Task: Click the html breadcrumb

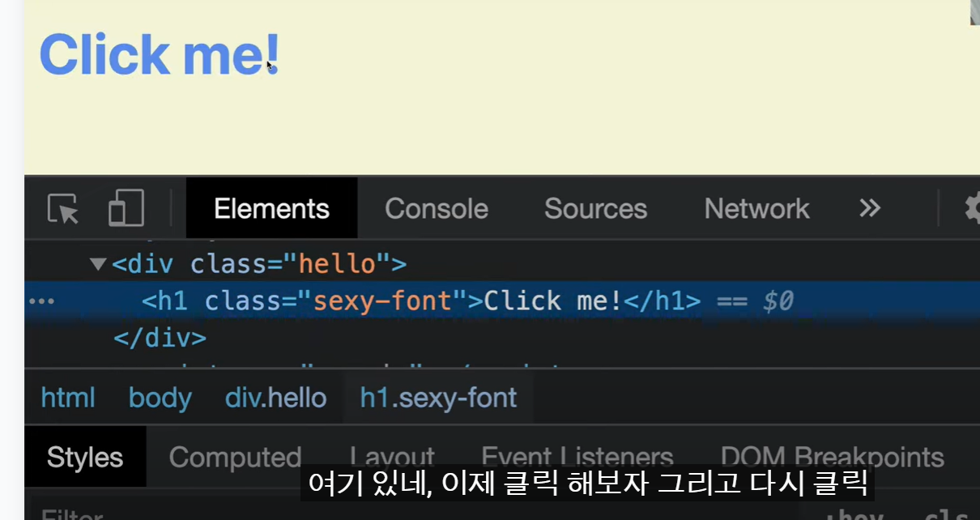Action: [68, 398]
